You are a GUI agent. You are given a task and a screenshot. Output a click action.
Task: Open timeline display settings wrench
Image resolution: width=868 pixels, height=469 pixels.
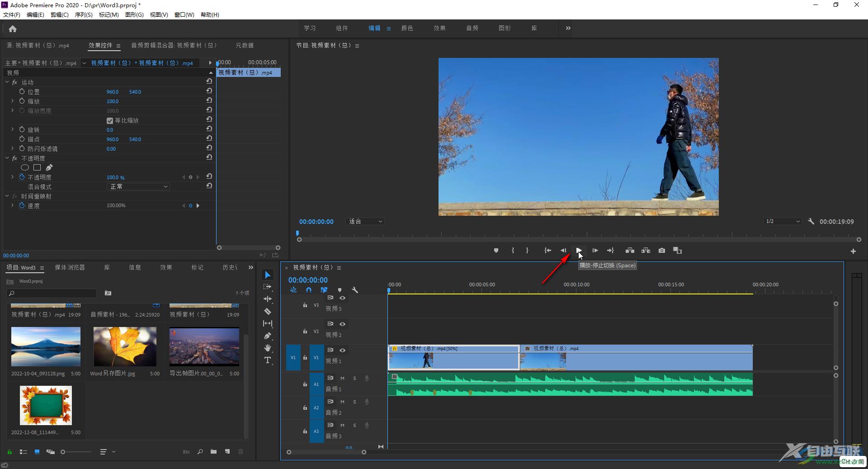355,290
